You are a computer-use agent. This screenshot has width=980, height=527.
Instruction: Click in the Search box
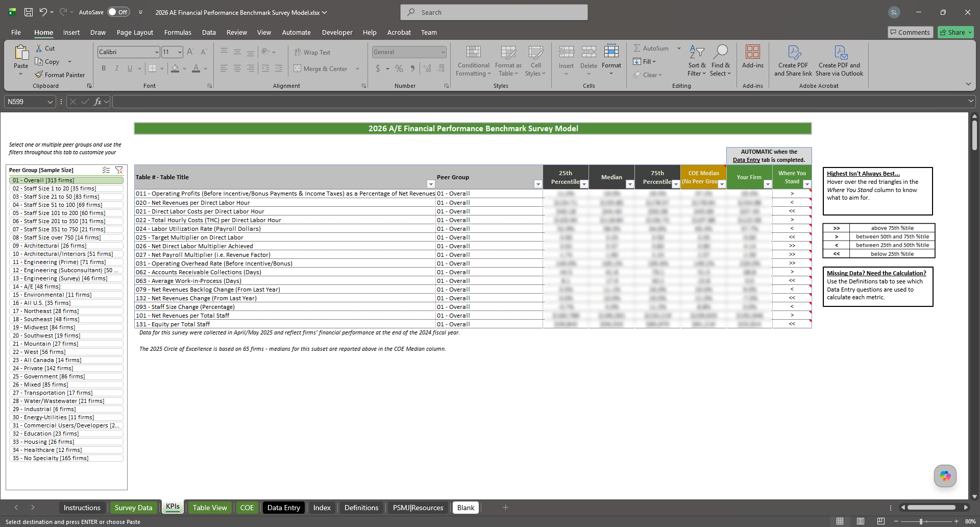pyautogui.click(x=494, y=12)
